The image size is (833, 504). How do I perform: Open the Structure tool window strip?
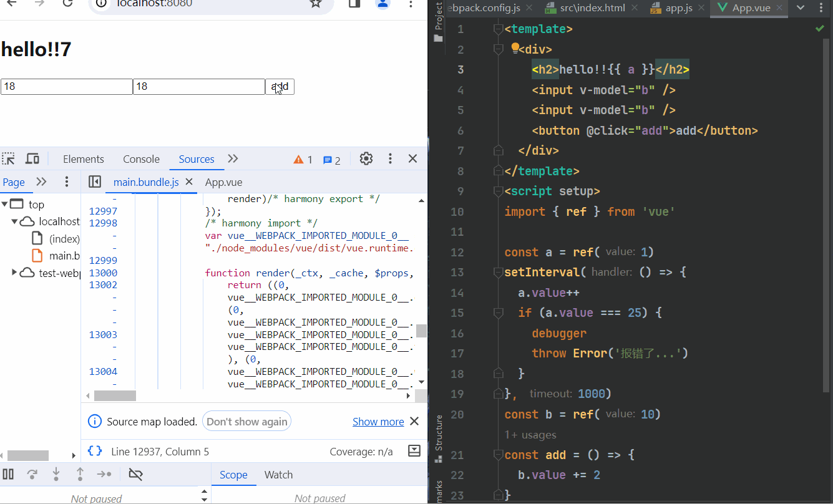pos(438,439)
